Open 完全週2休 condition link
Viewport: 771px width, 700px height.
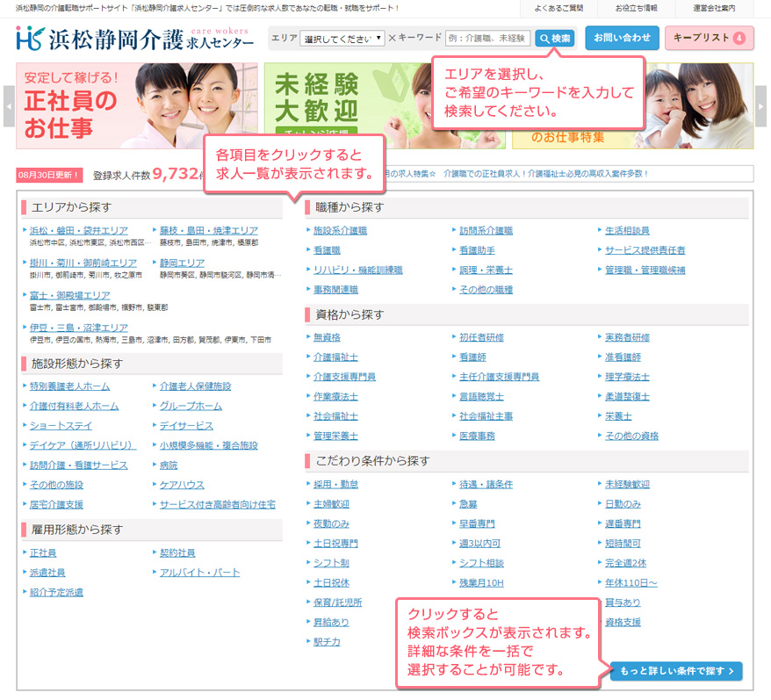pos(625,563)
